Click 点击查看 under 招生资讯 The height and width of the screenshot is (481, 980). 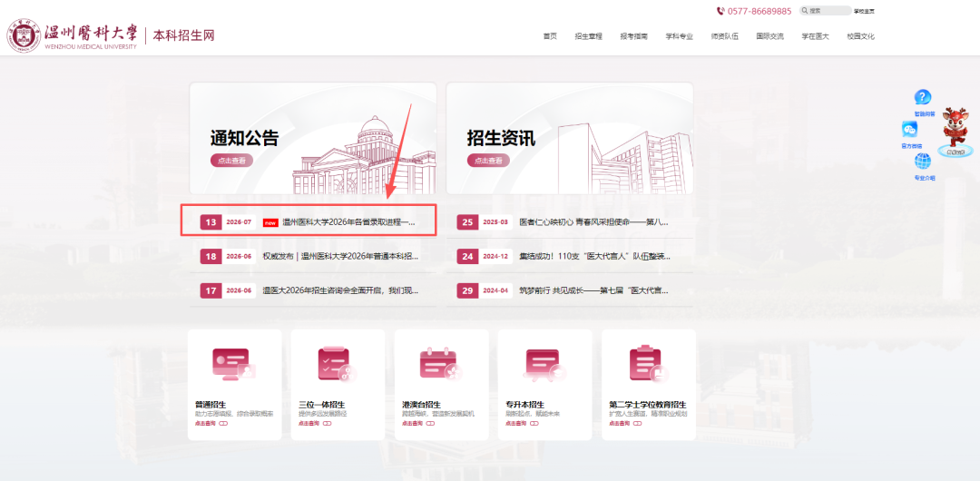click(x=488, y=161)
